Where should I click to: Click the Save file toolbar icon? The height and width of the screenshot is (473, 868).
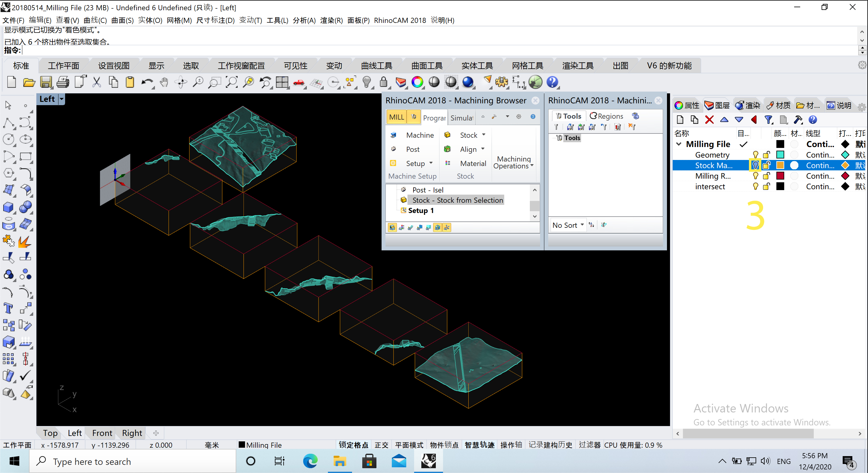pyautogui.click(x=46, y=82)
